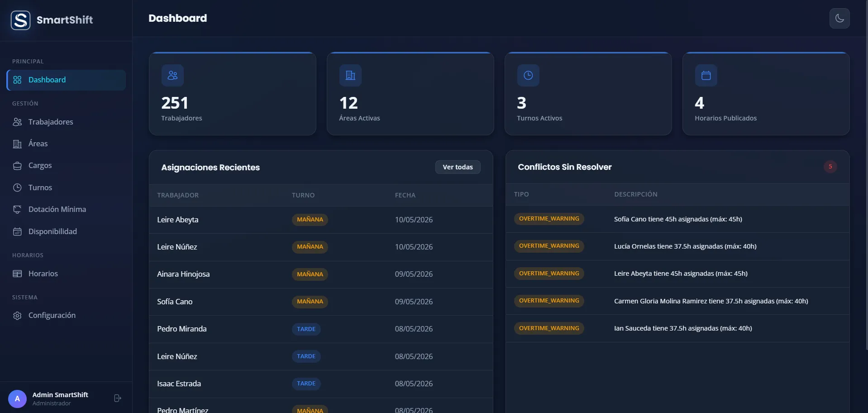Click the Turnos clock icon in sidebar
Screen dimensions: 868x413
(17, 187)
